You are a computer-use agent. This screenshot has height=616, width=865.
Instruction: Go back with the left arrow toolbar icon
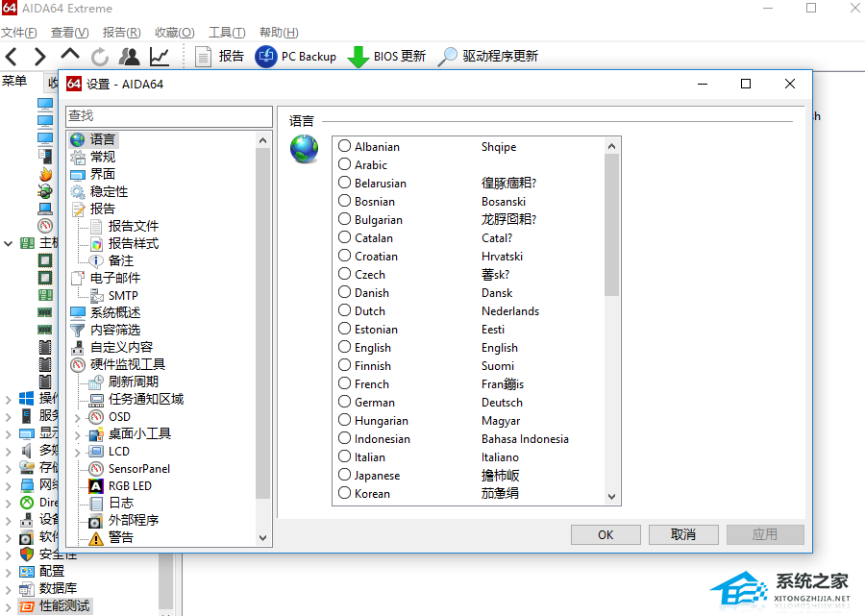coord(12,57)
